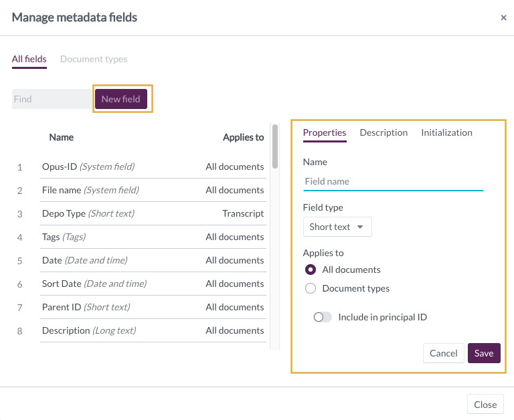
Task: Select the All documents radio option
Action: coord(311,270)
